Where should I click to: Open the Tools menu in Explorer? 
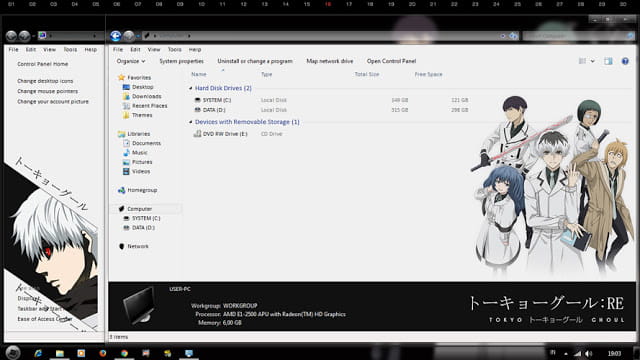[175, 49]
